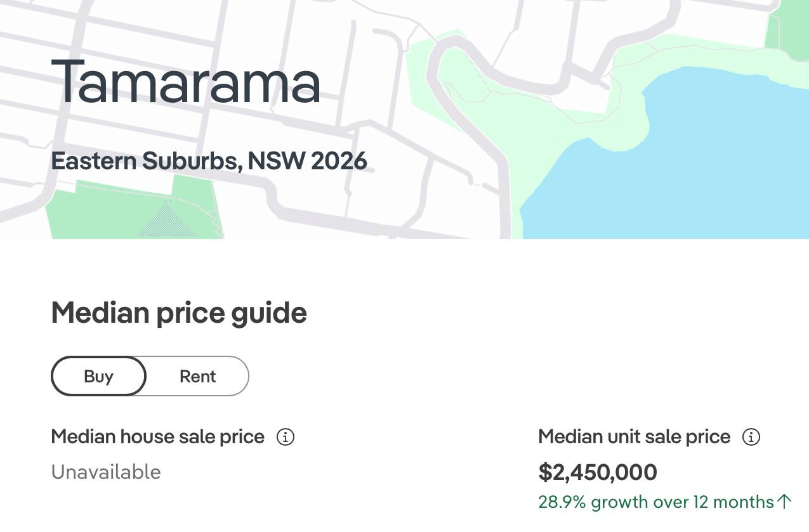This screenshot has width=809, height=532.
Task: Click the Unavailable house price text
Action: click(x=106, y=472)
